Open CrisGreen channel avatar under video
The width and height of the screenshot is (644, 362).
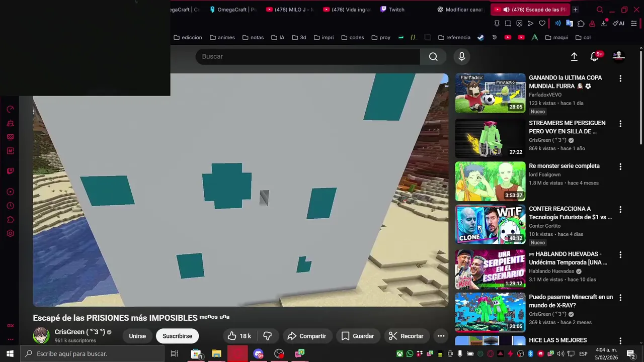coord(41,335)
